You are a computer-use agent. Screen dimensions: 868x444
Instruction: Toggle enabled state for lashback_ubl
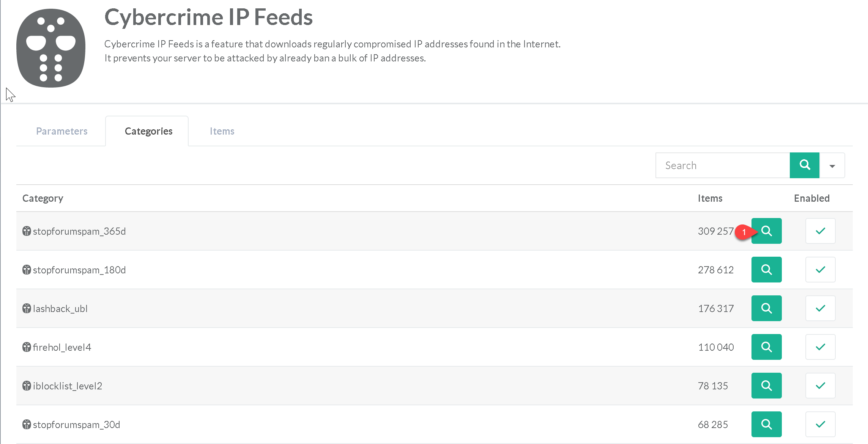tap(820, 308)
